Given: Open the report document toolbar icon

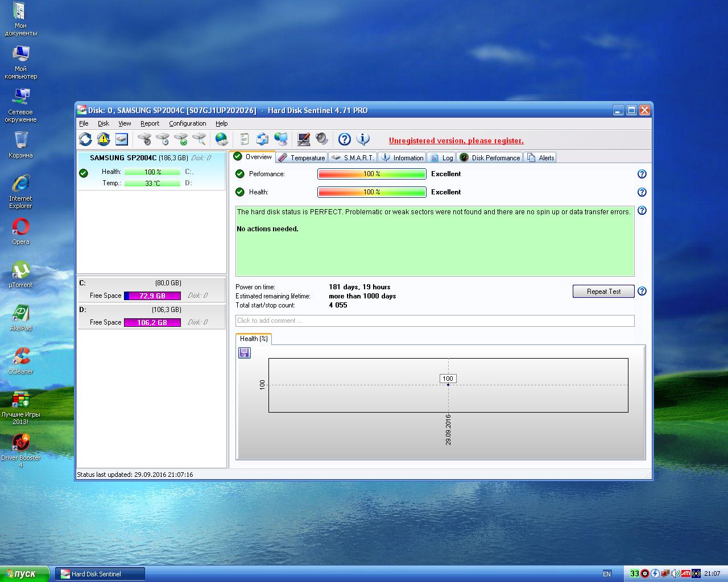Looking at the screenshot, I should [245, 139].
